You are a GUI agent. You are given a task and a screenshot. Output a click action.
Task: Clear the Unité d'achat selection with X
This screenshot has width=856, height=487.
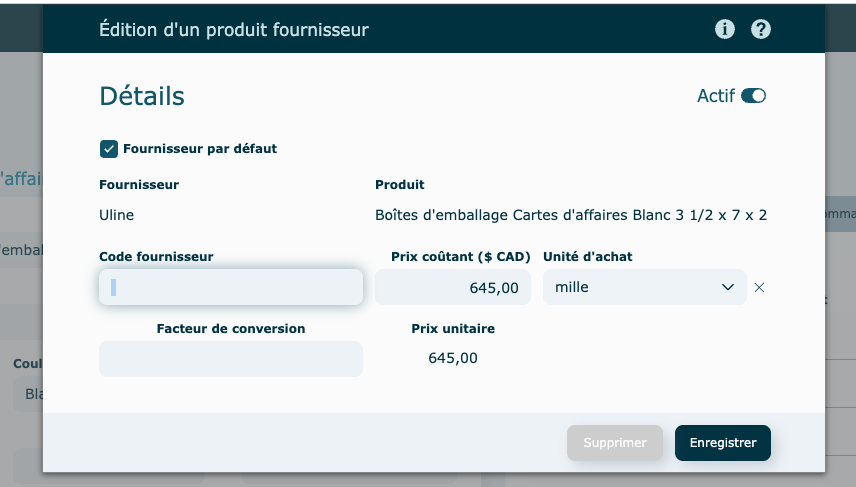click(759, 288)
